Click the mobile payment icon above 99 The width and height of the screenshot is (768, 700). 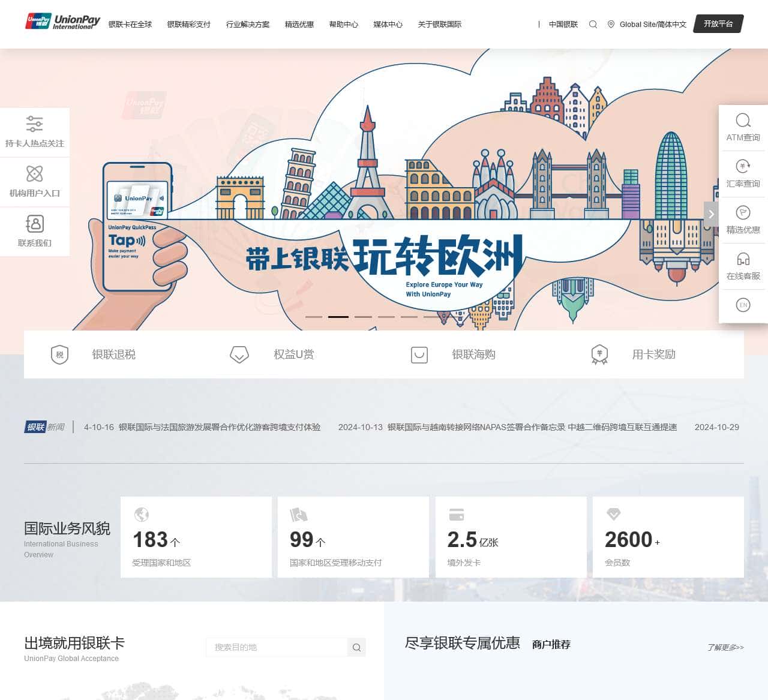point(298,515)
